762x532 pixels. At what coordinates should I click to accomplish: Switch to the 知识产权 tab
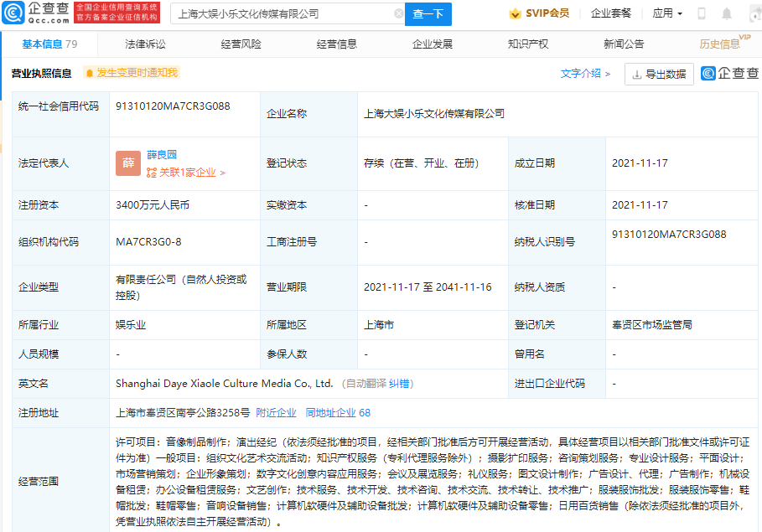[528, 44]
